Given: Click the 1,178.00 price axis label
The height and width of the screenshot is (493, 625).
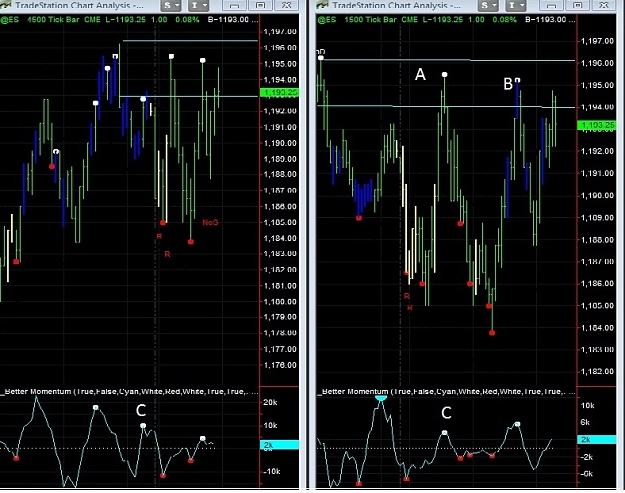Looking at the screenshot, I should [280, 333].
